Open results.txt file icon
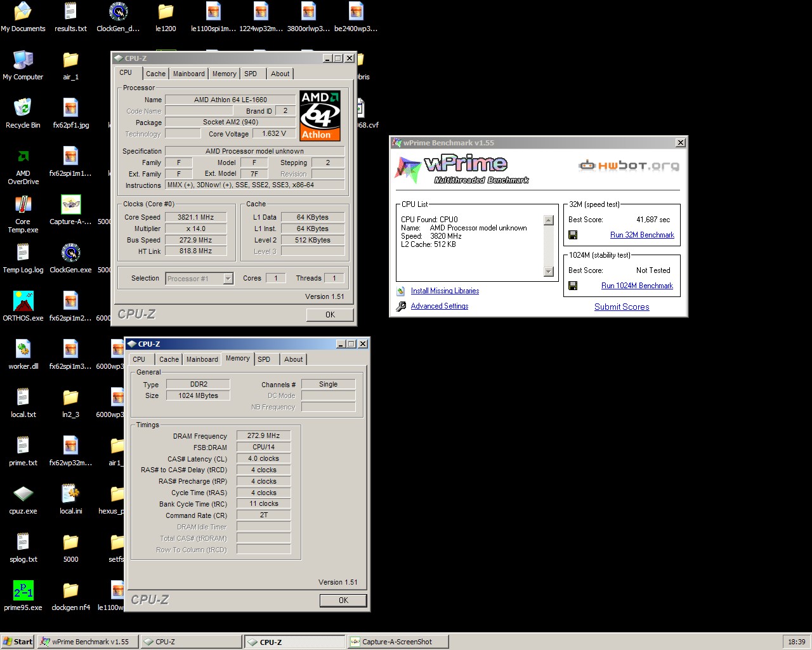 click(x=70, y=17)
